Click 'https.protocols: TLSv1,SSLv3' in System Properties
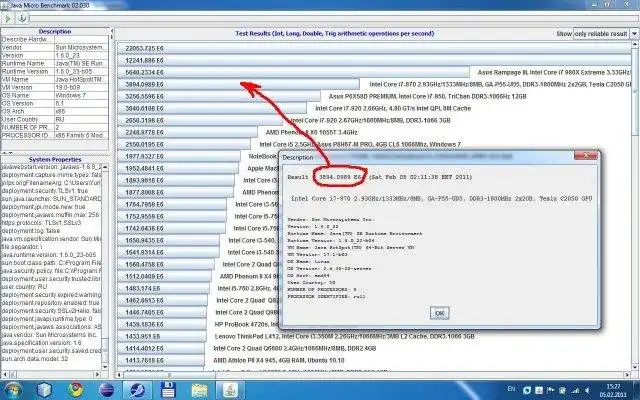 click(x=42, y=223)
